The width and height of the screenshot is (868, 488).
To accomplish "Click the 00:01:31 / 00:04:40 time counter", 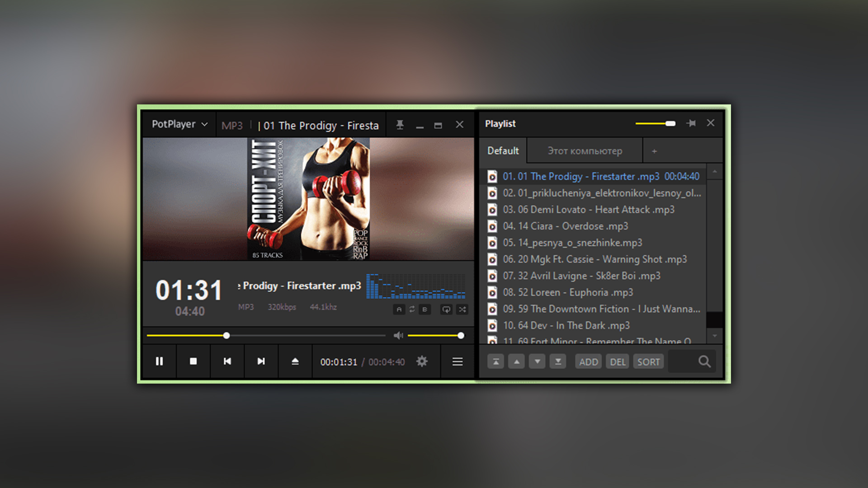I will point(363,362).
